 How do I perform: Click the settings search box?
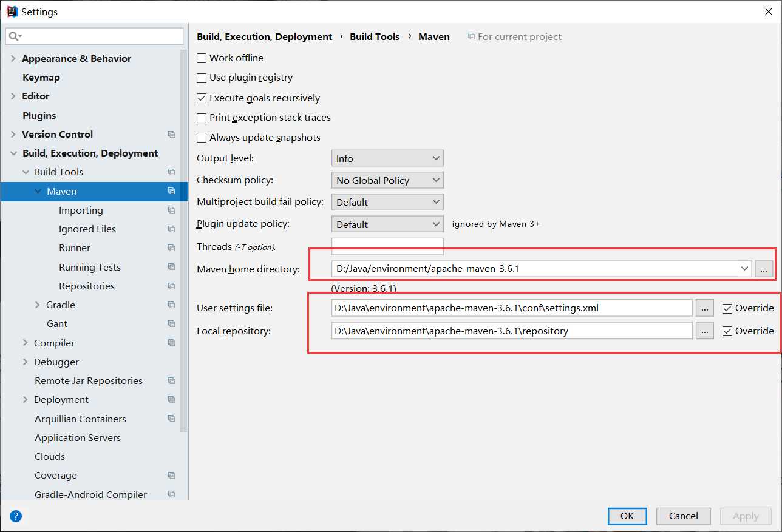point(94,36)
